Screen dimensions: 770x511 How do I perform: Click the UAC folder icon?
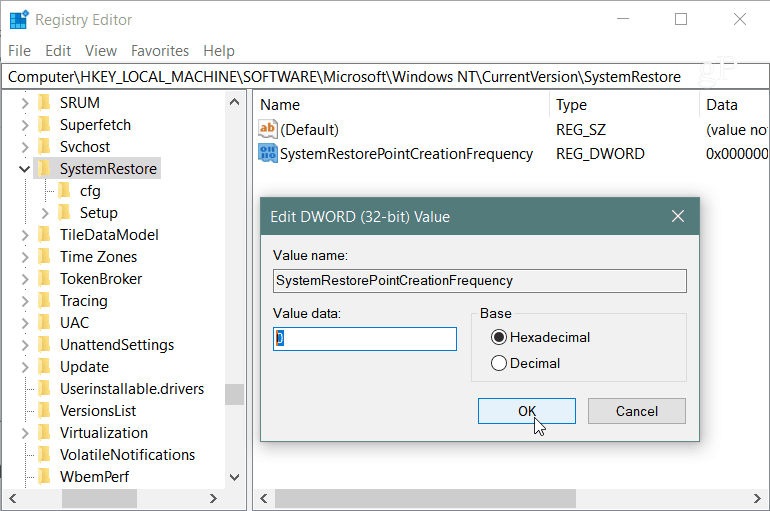coord(44,323)
